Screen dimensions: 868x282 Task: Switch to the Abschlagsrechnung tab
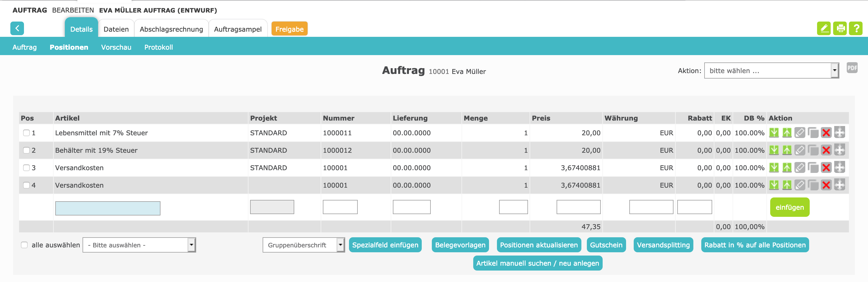pos(171,29)
